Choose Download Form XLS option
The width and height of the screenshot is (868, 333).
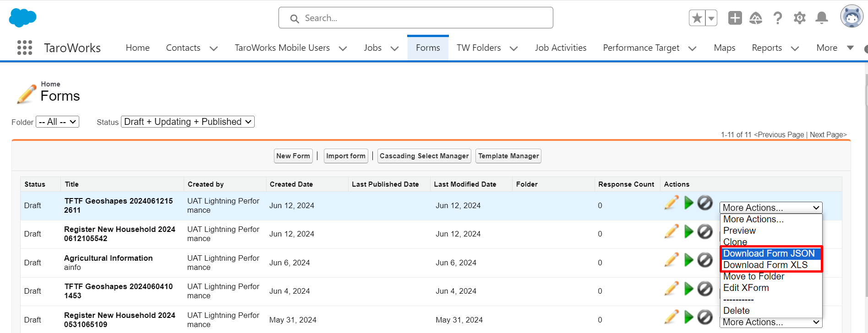coord(765,265)
